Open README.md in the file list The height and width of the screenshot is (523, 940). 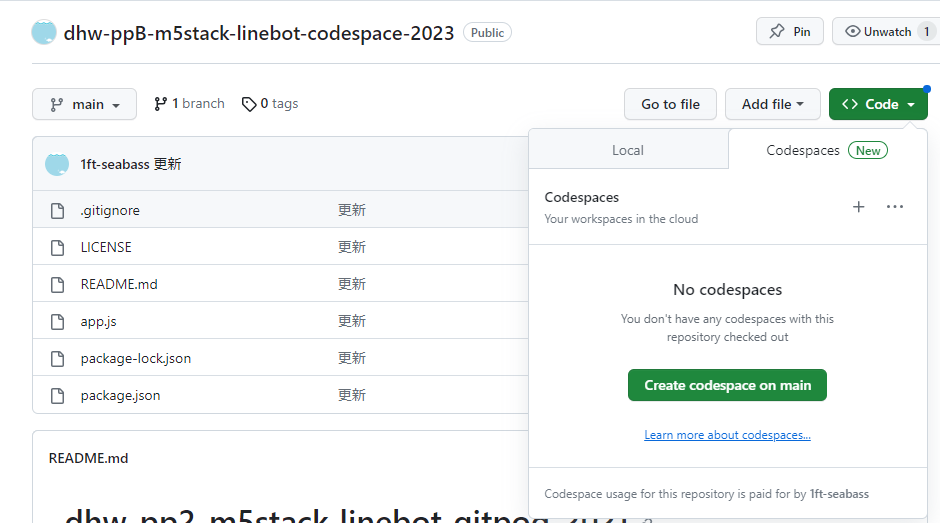119,284
